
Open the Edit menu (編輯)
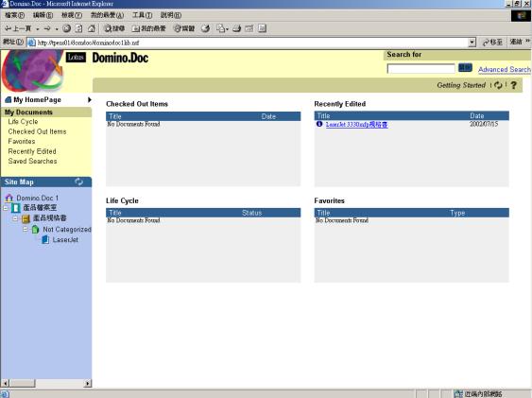(43, 15)
